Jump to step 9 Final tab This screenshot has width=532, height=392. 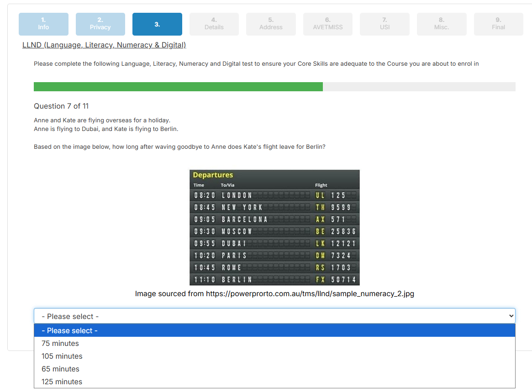pos(498,24)
